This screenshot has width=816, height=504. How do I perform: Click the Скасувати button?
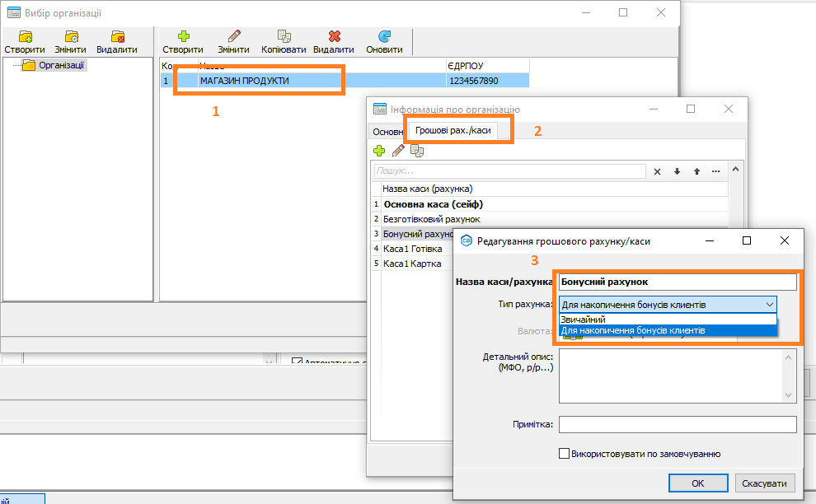[x=764, y=483]
